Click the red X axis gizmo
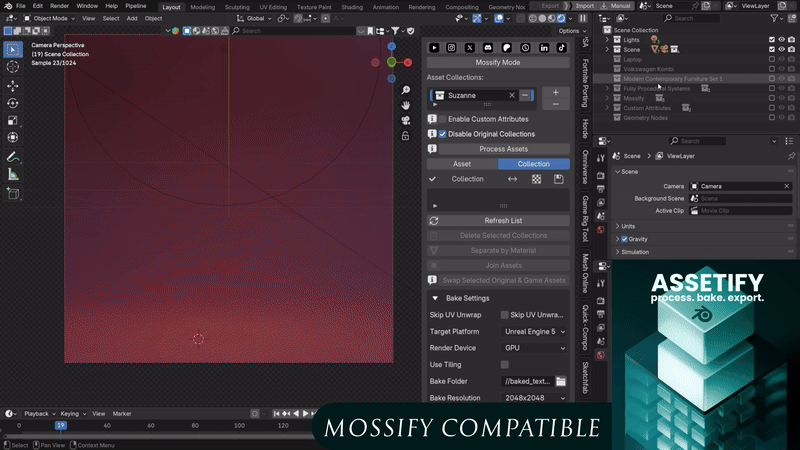 [408, 62]
